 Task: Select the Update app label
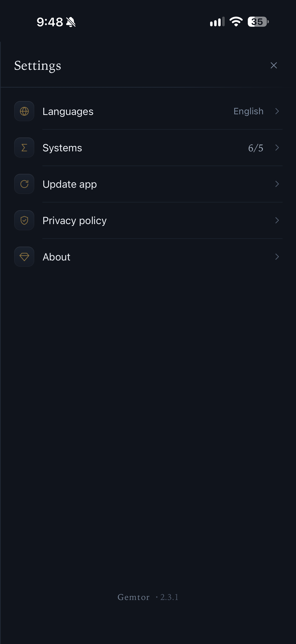click(70, 185)
